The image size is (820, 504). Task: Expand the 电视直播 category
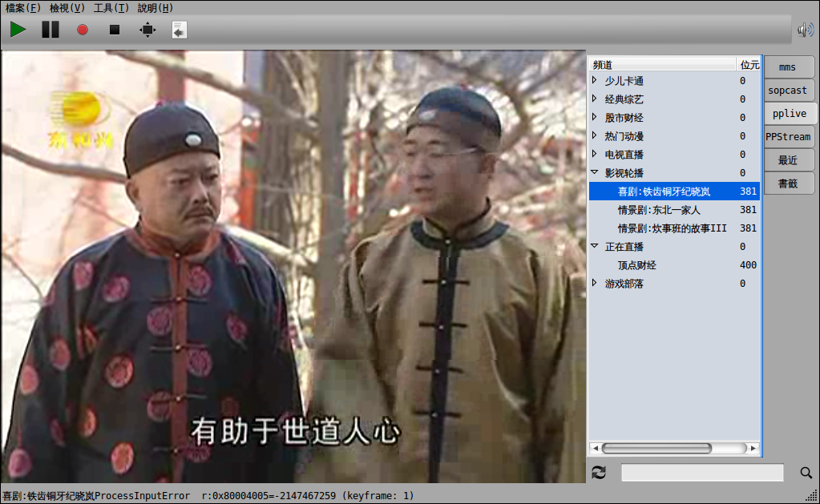pos(595,154)
